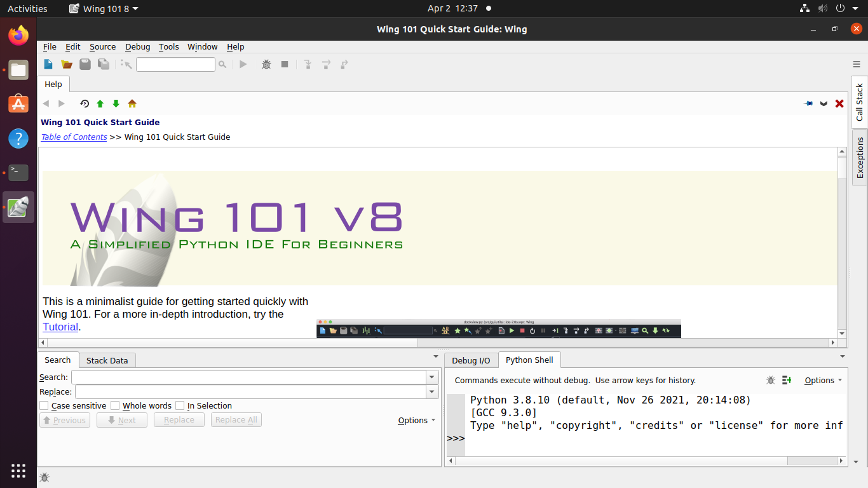The image size is (868, 488).
Task: Enable the In Selection checkbox
Action: click(x=180, y=405)
